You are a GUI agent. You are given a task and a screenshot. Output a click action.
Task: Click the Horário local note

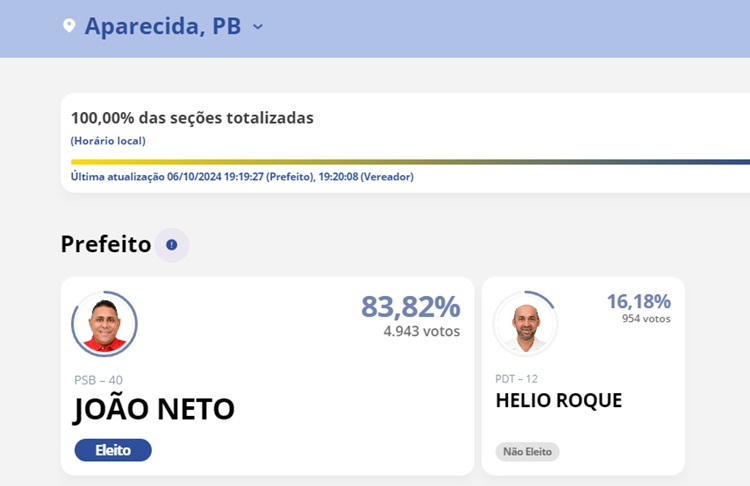[x=108, y=141]
